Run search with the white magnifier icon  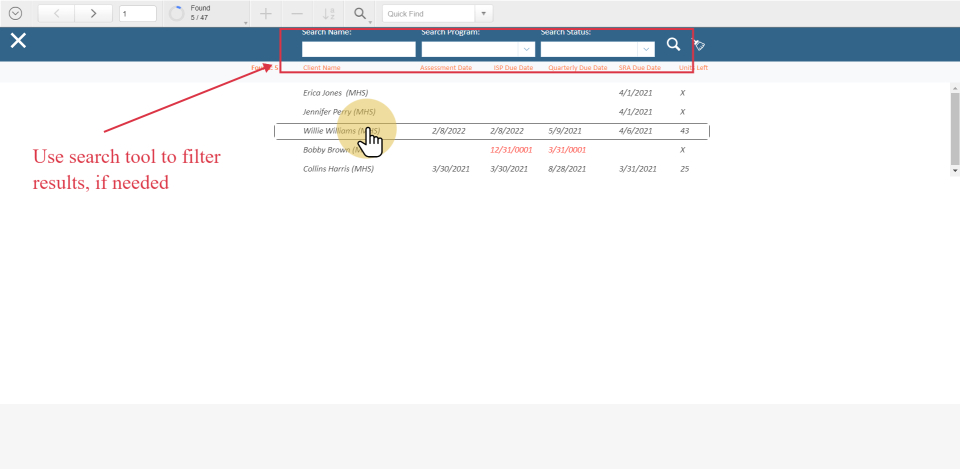click(x=673, y=45)
